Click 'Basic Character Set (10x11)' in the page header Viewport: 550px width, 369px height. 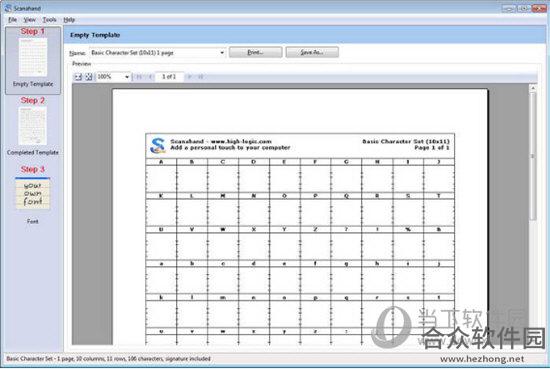pos(406,141)
